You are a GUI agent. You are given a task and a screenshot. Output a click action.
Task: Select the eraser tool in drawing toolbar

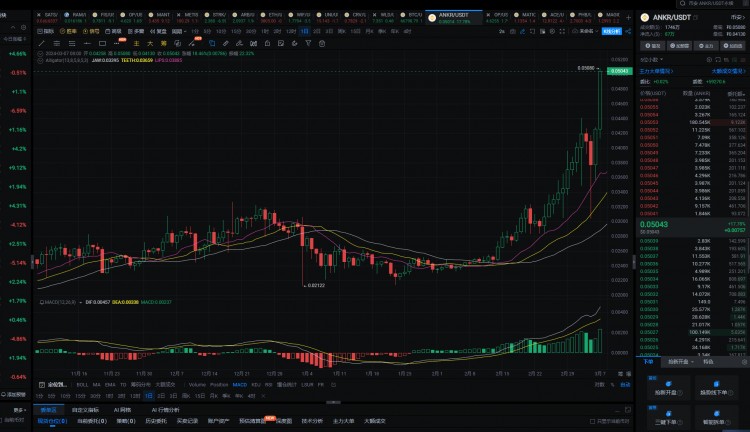(239, 44)
